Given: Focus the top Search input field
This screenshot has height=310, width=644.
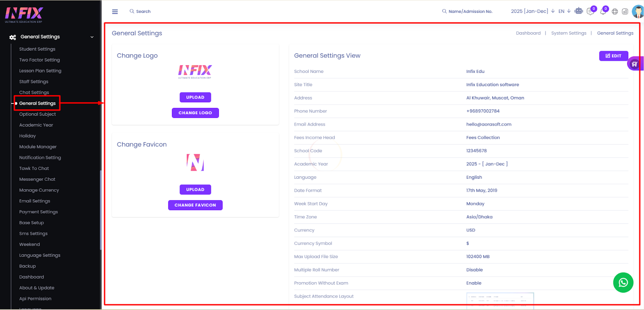Looking at the screenshot, I should coord(143,12).
